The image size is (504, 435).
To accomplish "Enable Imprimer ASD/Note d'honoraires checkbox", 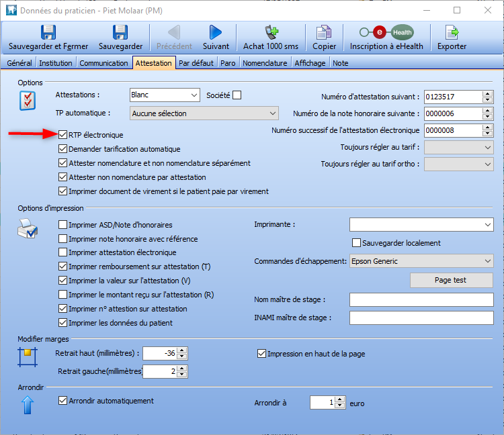I will tap(63, 225).
